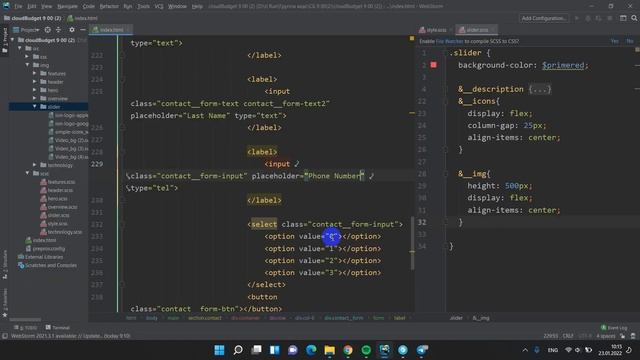Screen dimensions: 640x360
Task: Open the Navigate menu
Action: [67, 6]
